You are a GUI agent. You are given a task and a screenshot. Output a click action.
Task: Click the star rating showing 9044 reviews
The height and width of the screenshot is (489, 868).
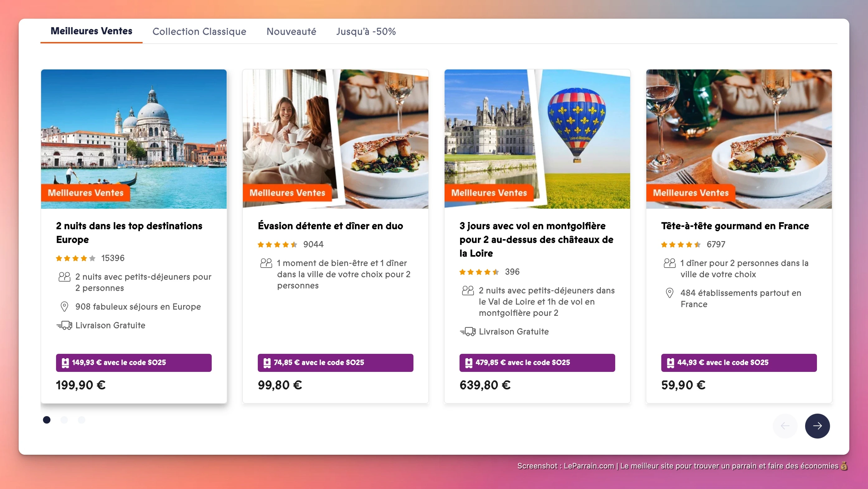[277, 244]
